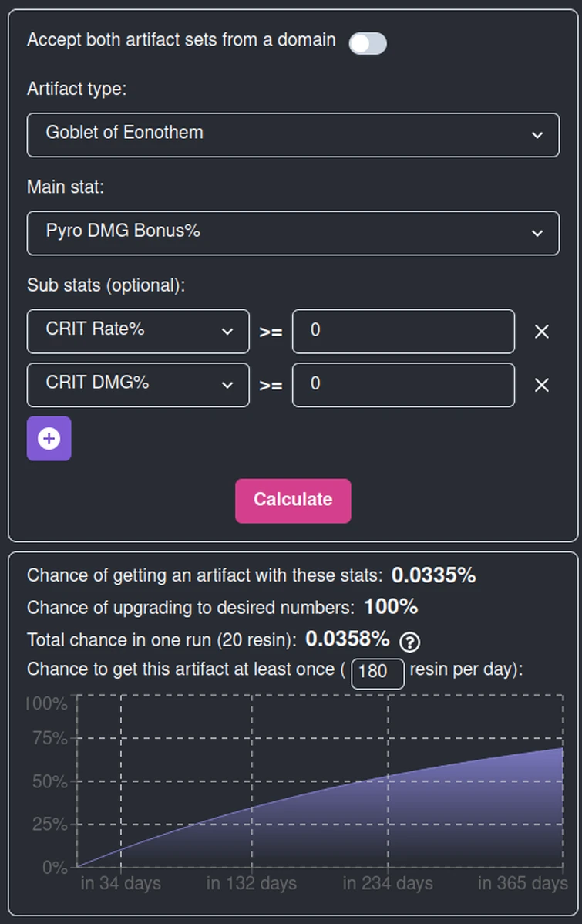The height and width of the screenshot is (924, 582).
Task: Click the 0.0358% total chance value
Action: tap(347, 639)
